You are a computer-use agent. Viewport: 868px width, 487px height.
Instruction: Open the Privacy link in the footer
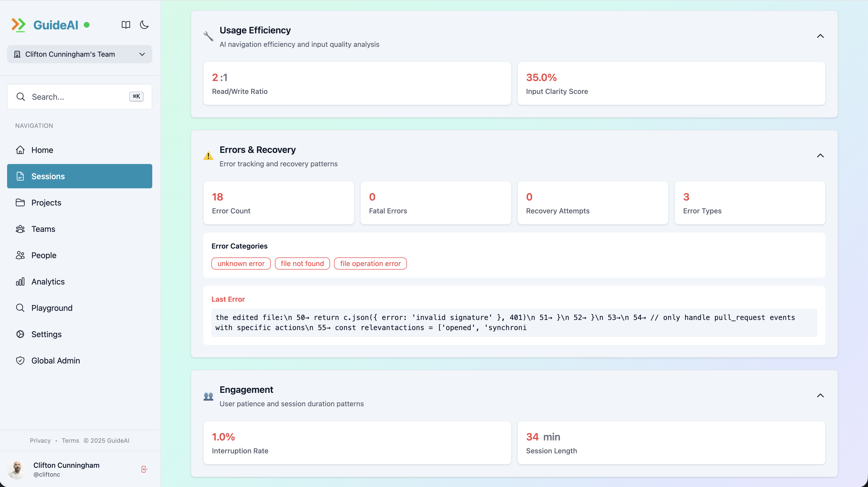[40, 440]
